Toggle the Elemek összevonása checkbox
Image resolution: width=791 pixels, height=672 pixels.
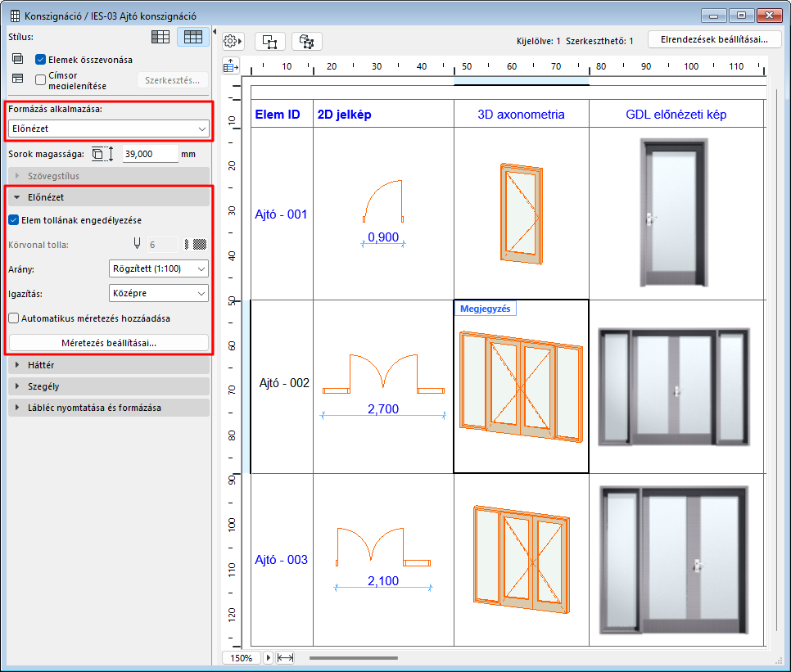coord(41,60)
